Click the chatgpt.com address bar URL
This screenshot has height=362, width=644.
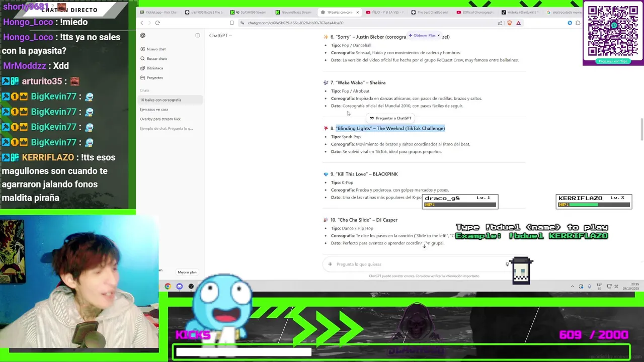click(295, 23)
